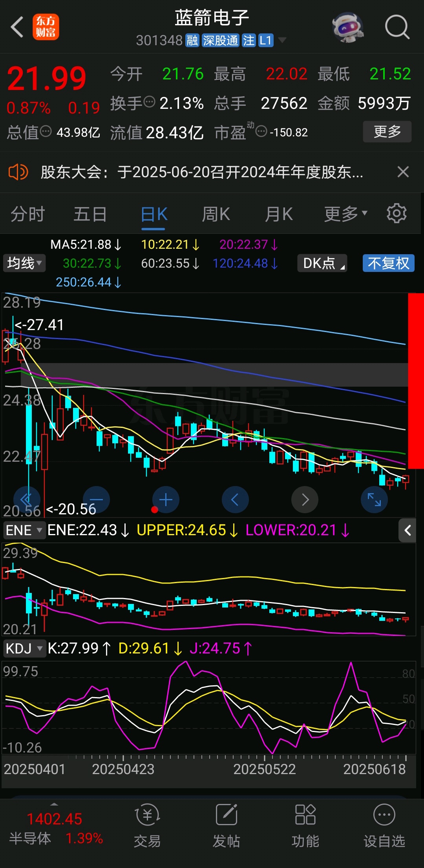This screenshot has height=868, width=424.
Task: Open the 交易 trade icon
Action: tap(148, 826)
